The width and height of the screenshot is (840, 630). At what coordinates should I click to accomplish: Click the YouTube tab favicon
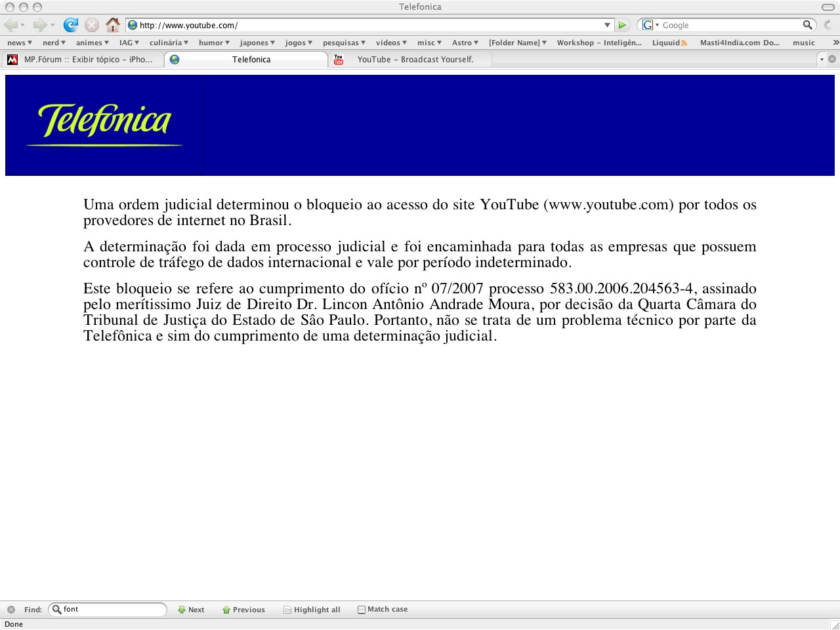339,60
